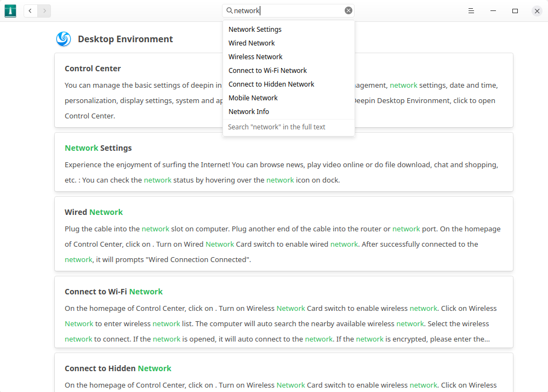Image resolution: width=548 pixels, height=392 pixels.
Task: Click the text "Wired Connection Connected"
Action: tap(198, 259)
